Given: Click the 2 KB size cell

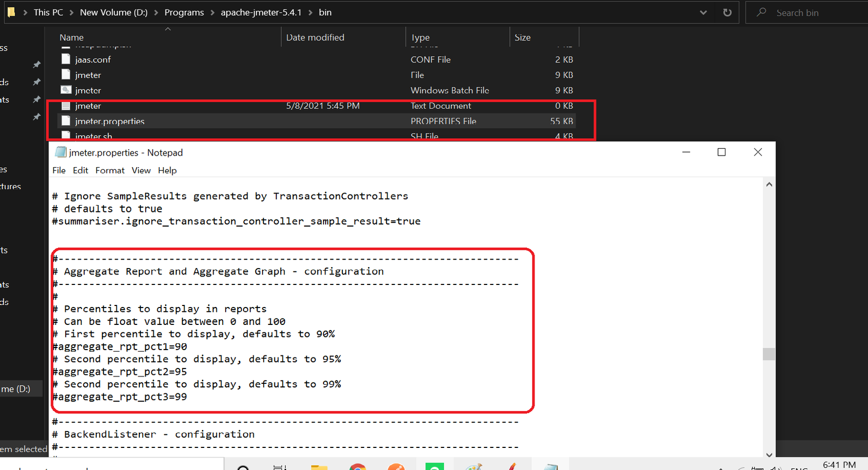Looking at the screenshot, I should tap(564, 59).
